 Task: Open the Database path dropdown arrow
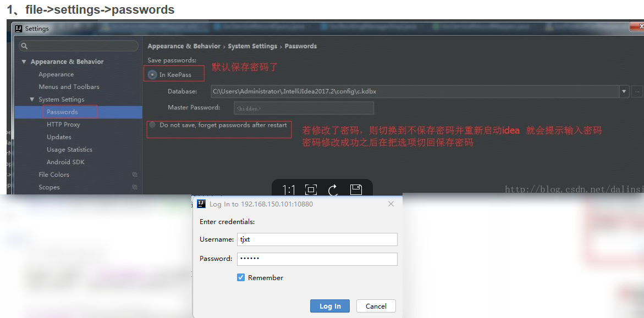click(x=625, y=91)
